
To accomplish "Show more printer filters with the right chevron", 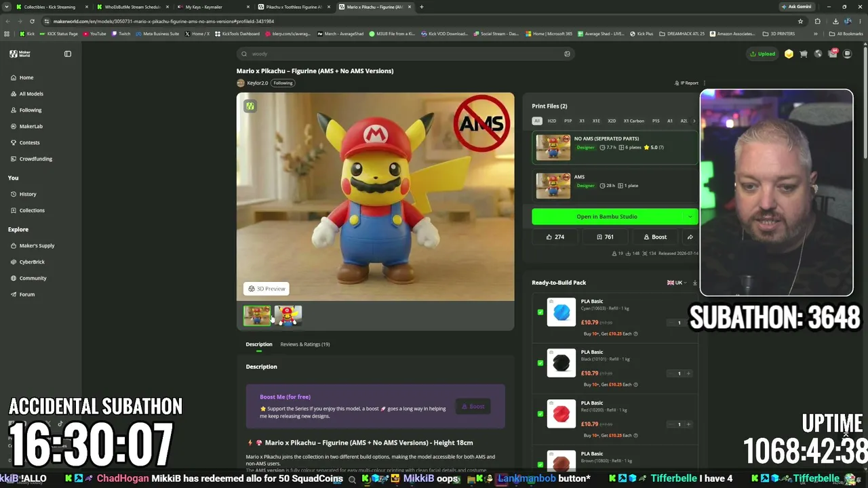I will [694, 121].
